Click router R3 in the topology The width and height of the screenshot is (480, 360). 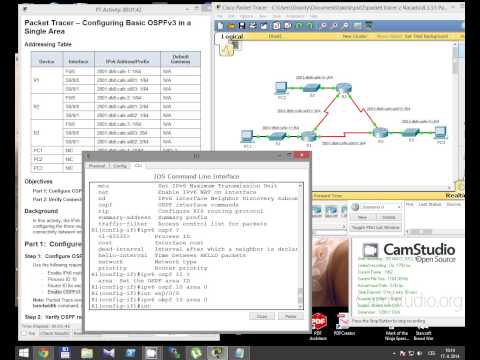(380, 133)
